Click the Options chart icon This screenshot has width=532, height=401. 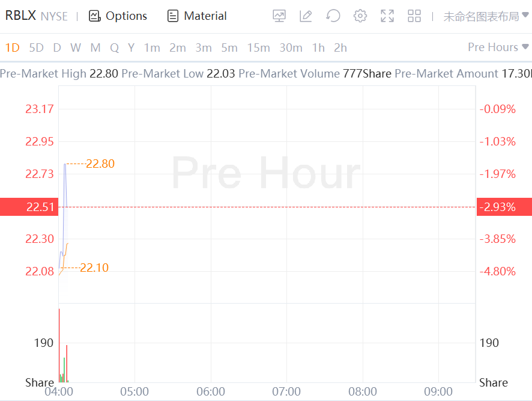[x=94, y=16]
